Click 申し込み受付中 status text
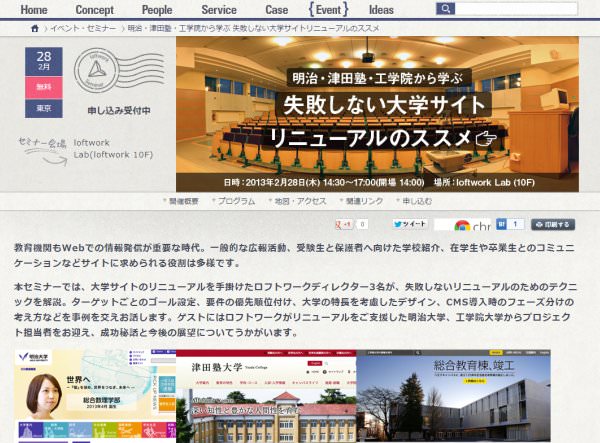Viewport: 600px width, 443px height. (119, 111)
